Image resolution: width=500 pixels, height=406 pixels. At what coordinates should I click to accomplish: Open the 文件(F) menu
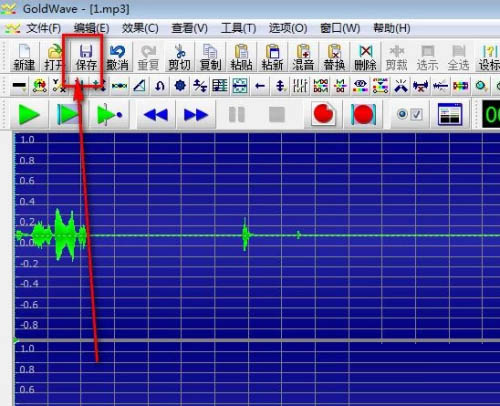tap(43, 28)
